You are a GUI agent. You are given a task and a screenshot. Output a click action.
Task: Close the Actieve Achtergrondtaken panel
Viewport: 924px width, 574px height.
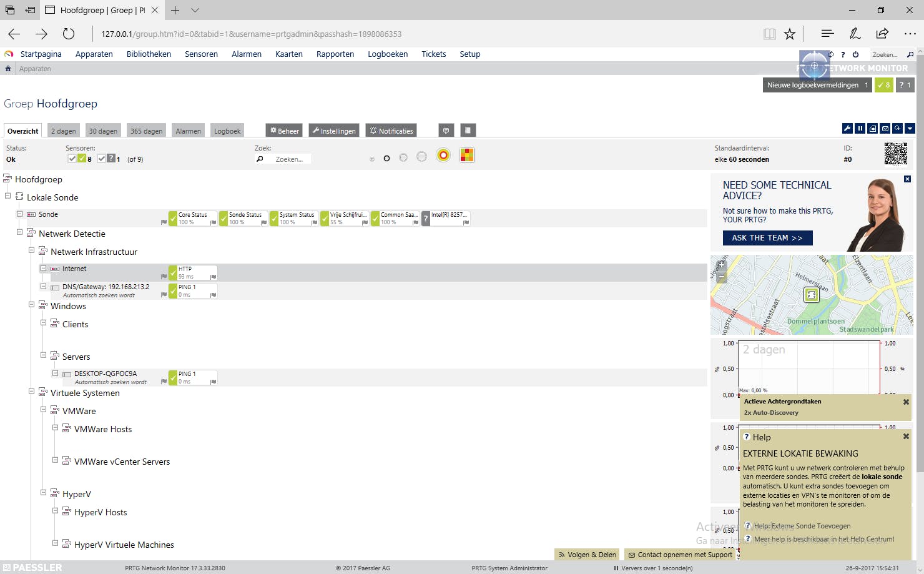(906, 402)
